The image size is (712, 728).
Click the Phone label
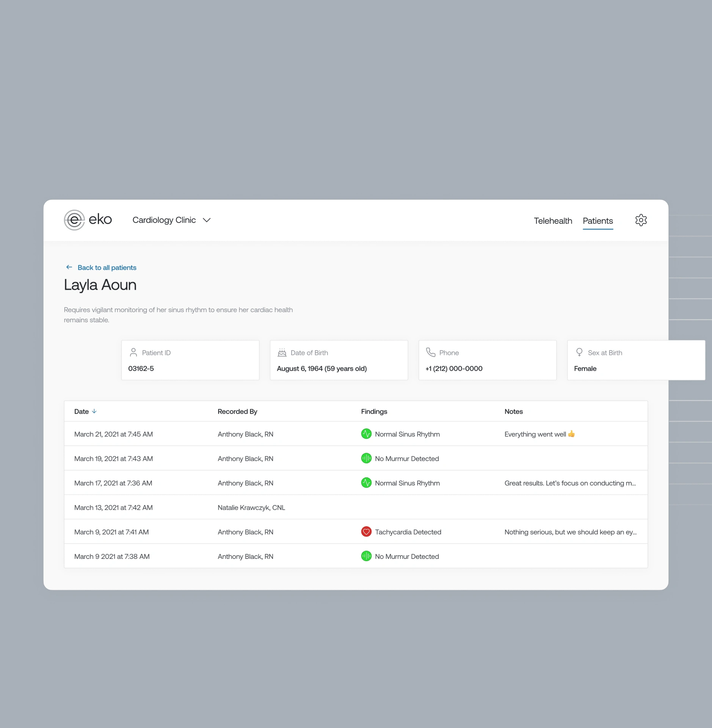pyautogui.click(x=449, y=353)
